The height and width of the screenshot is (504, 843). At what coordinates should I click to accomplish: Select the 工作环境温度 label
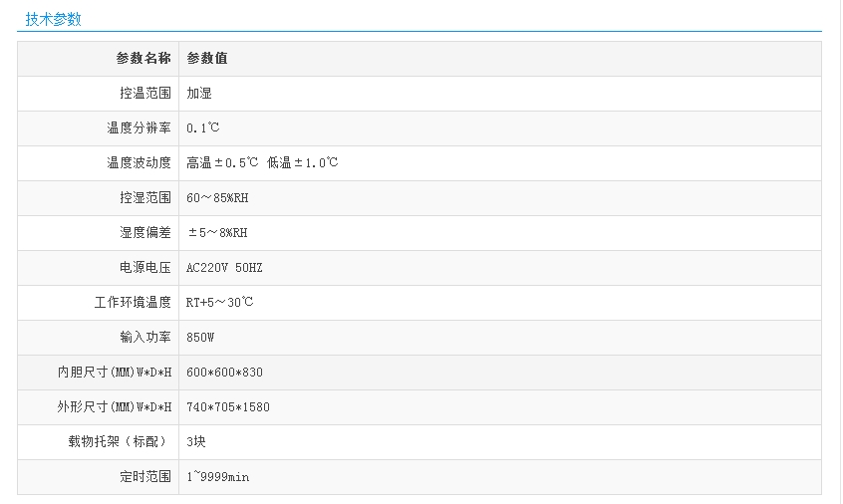click(133, 303)
